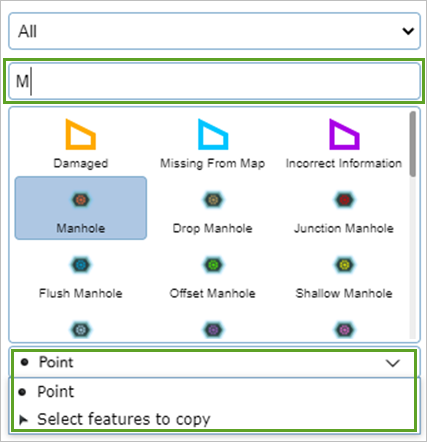Screen dimensions: 427x442
Task: Click the Drop Manhole label
Action: coord(213,228)
